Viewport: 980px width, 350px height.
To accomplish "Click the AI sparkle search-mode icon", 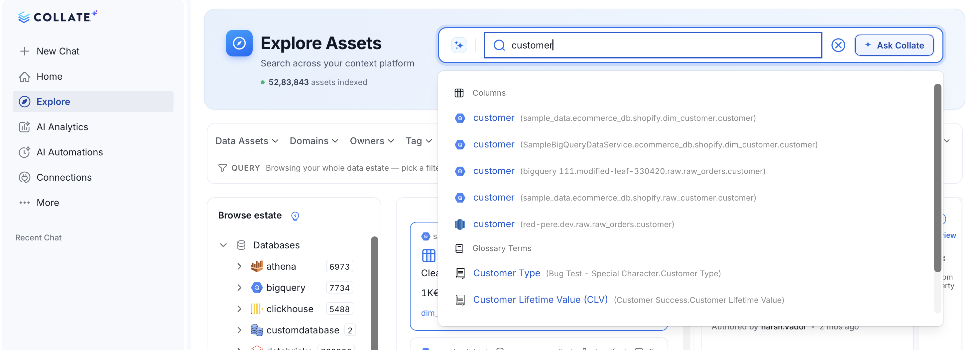I will 458,45.
